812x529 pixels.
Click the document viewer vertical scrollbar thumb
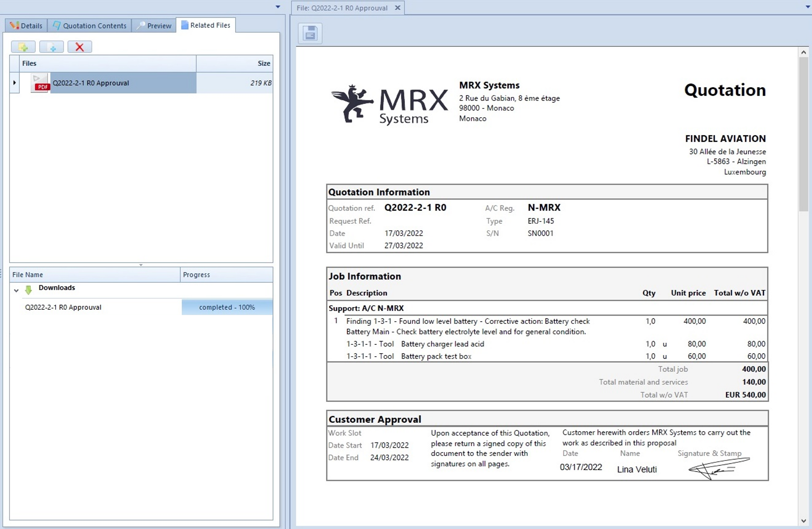pyautogui.click(x=803, y=134)
